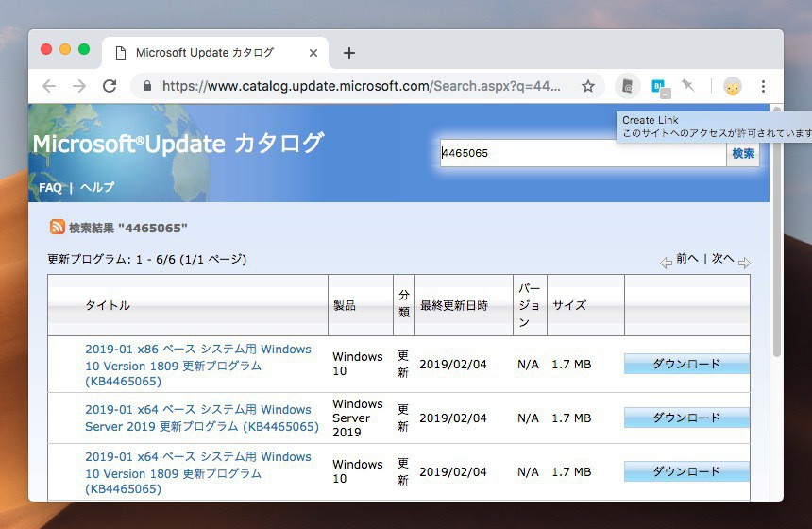
Task: Reload the Microsoft Update catalog page
Action: tap(110, 86)
